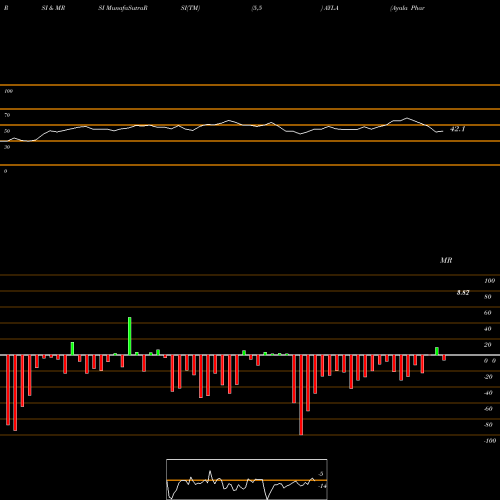
Task: Click the 'MR' panel title
Action: [x=446, y=260]
